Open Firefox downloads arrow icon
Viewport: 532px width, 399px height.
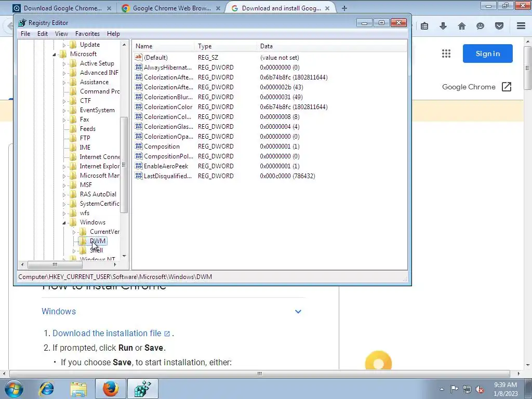pyautogui.click(x=443, y=26)
